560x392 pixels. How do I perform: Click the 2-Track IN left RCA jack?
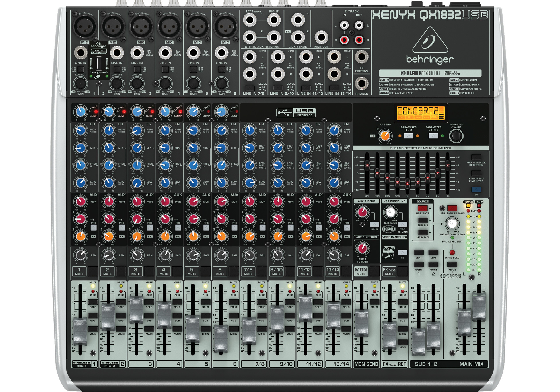(x=344, y=25)
